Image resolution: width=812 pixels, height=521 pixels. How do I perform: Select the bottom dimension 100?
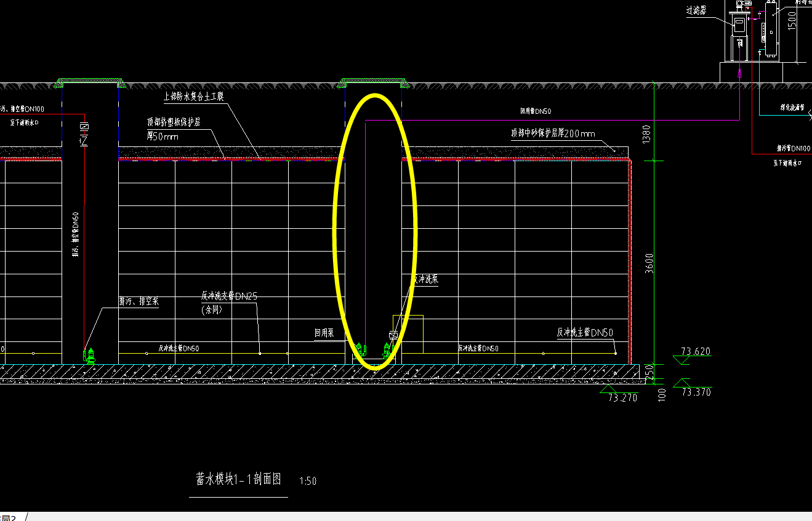(662, 394)
